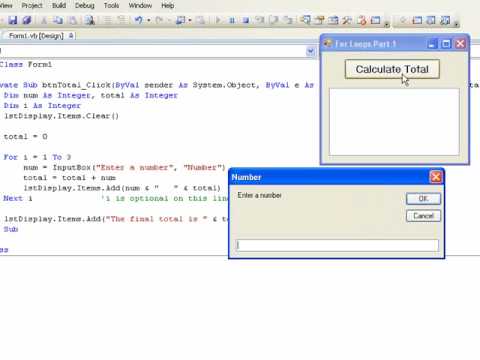Click the 'total = total + num' line

coord(70,178)
